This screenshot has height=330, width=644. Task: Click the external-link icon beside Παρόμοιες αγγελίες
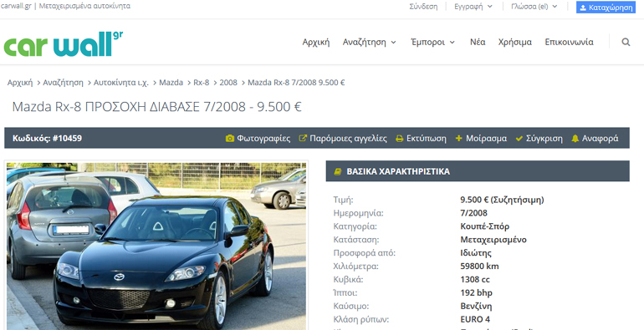pos(303,139)
